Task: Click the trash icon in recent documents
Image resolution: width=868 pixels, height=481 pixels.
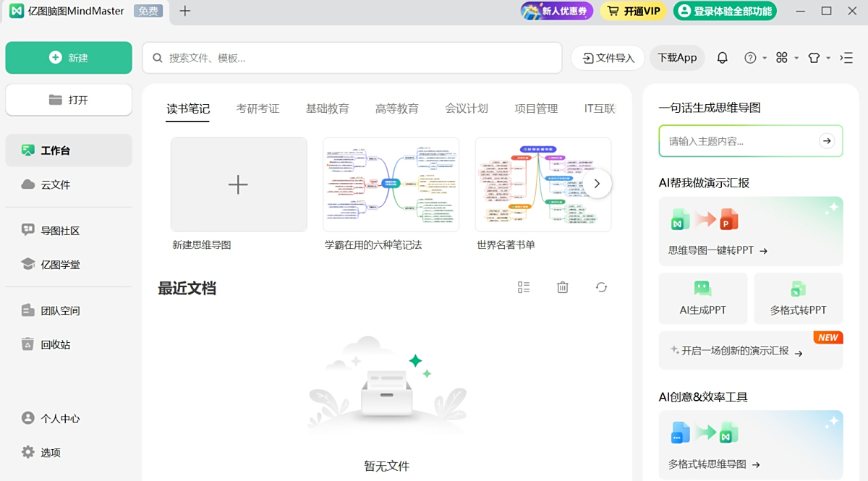Action: 563,287
